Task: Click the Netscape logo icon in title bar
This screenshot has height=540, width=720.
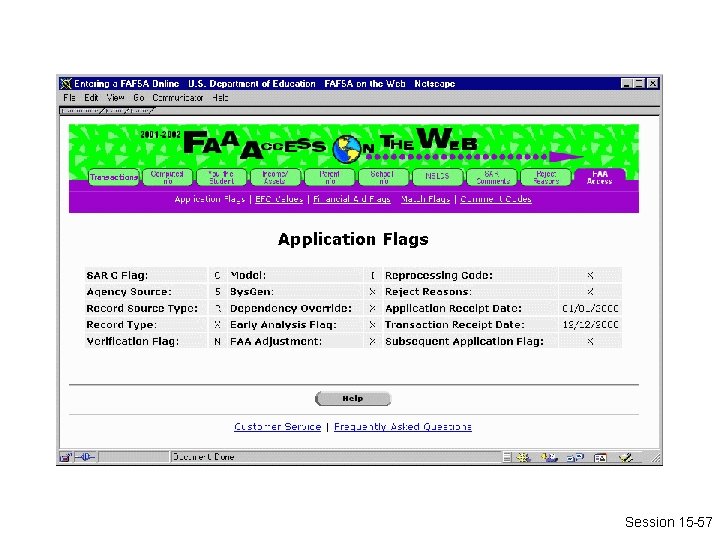Action: click(x=66, y=84)
